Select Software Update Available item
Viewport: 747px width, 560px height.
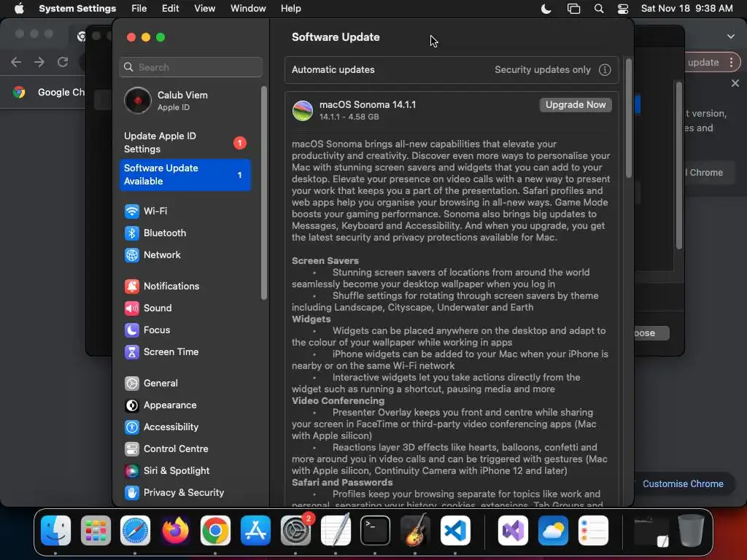(185, 175)
